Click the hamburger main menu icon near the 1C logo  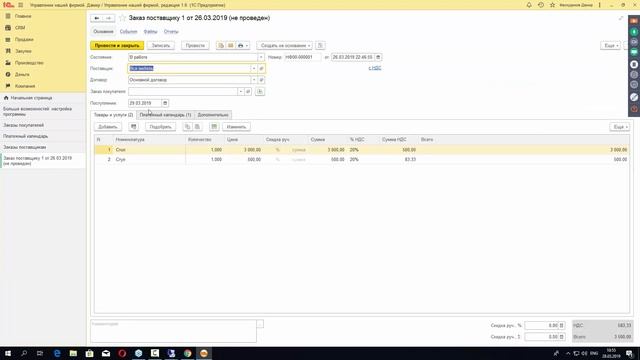point(21,5)
